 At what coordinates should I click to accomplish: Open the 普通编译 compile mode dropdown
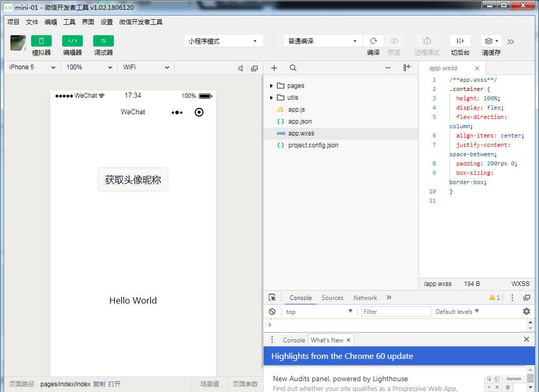[323, 41]
